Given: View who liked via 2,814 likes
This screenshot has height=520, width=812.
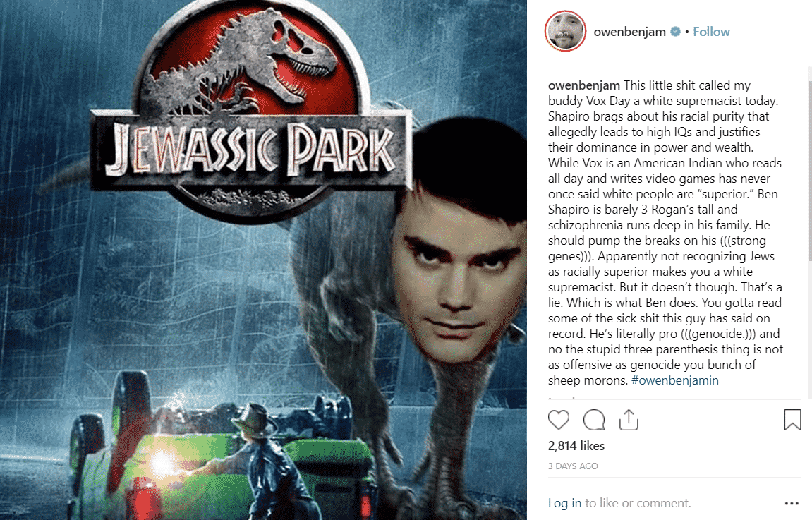Looking at the screenshot, I should (576, 446).
